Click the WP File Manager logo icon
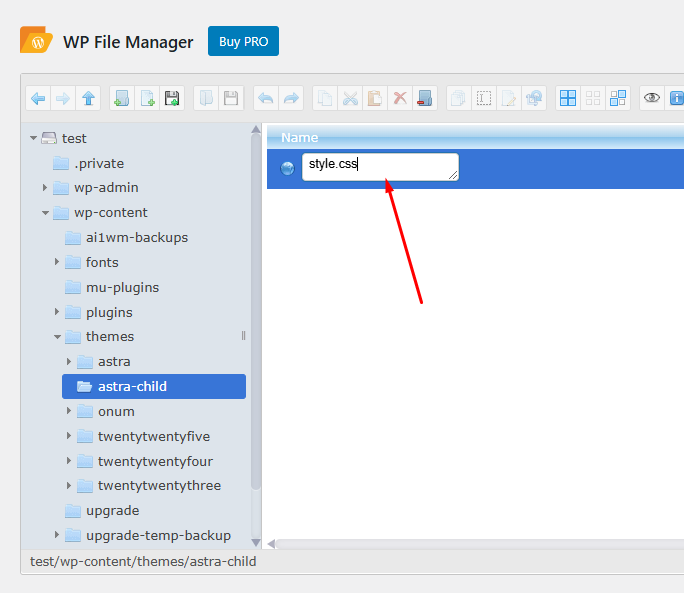Image resolution: width=684 pixels, height=593 pixels. [36, 40]
